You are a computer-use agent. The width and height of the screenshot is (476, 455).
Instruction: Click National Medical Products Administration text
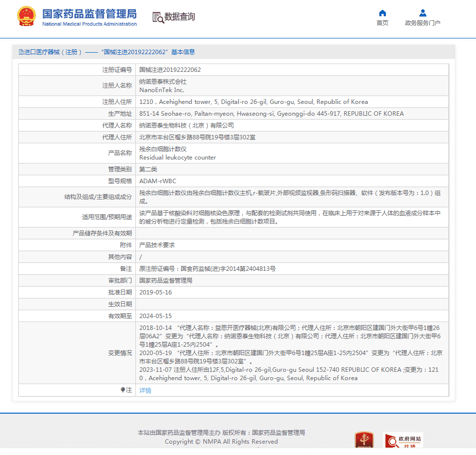coord(89,24)
